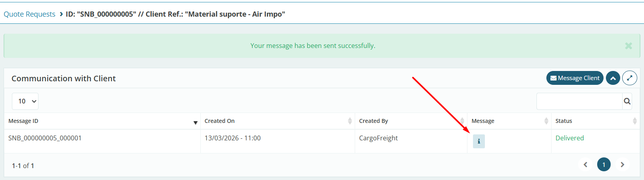Click the search magnifier icon
This screenshot has width=644, height=180.
coord(627,101)
